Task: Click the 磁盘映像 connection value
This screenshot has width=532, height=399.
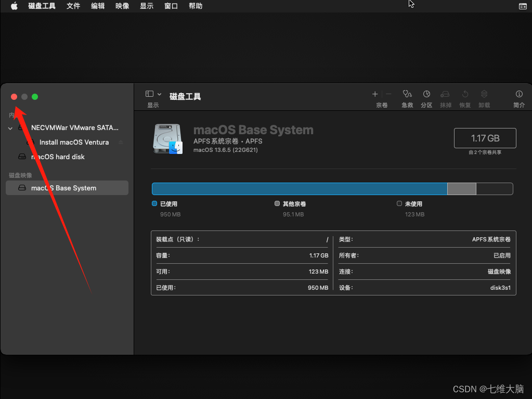Action: pyautogui.click(x=499, y=272)
